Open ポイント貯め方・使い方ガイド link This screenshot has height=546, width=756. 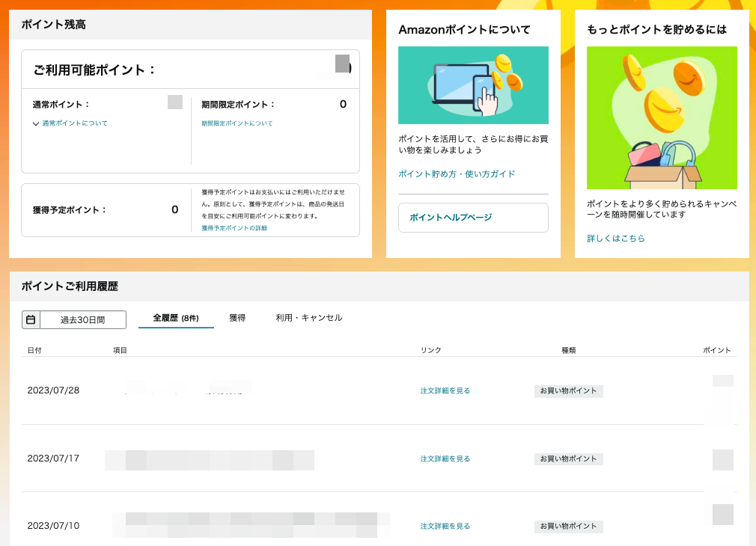pyautogui.click(x=456, y=174)
